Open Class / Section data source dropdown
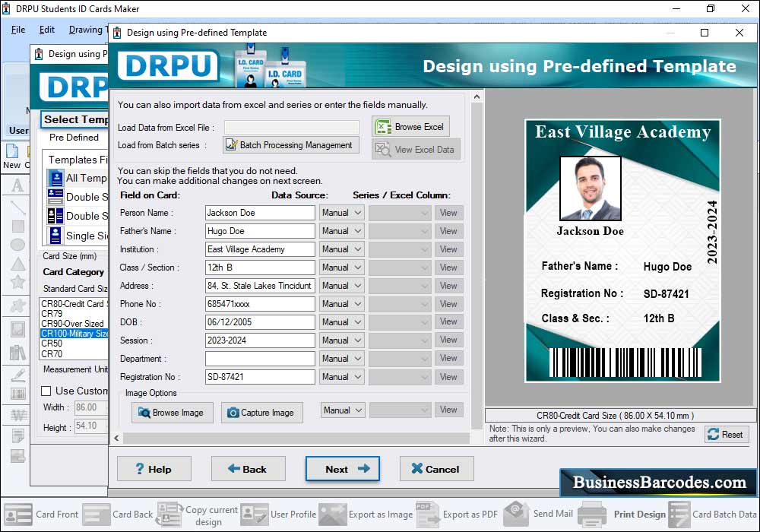 click(x=342, y=268)
